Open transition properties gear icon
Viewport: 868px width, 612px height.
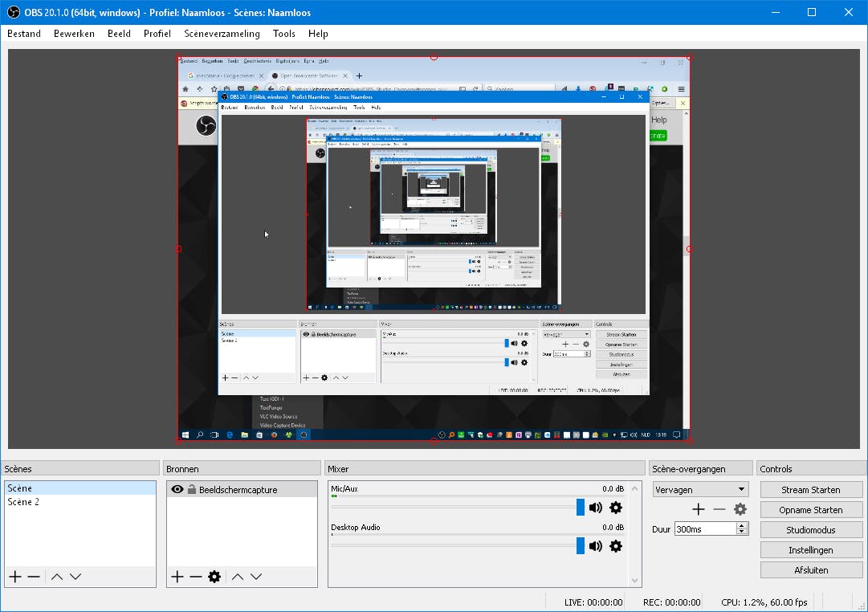(x=740, y=508)
